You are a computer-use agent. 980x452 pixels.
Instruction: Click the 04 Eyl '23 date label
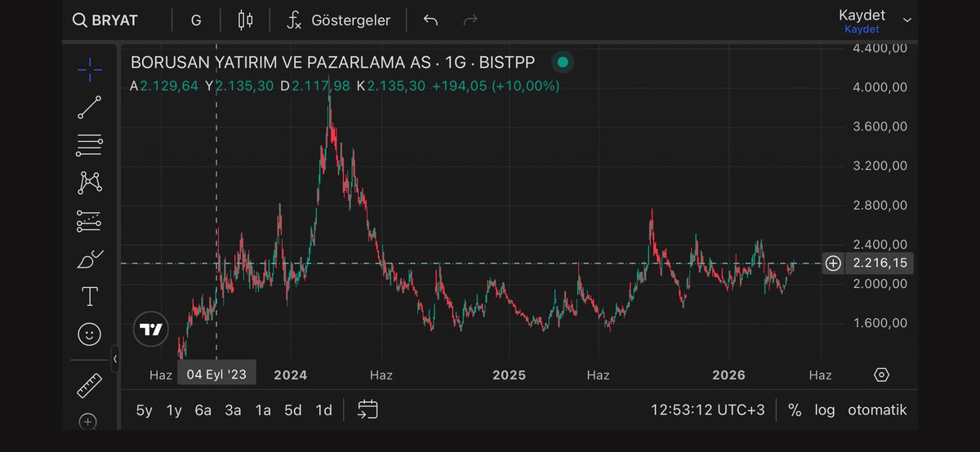[216, 374]
